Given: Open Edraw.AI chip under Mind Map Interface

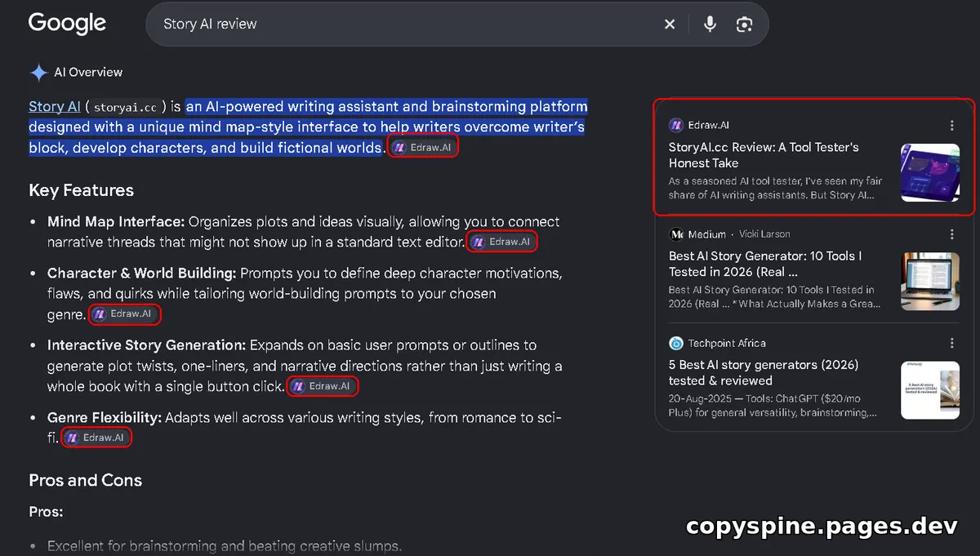Looking at the screenshot, I should 501,242.
